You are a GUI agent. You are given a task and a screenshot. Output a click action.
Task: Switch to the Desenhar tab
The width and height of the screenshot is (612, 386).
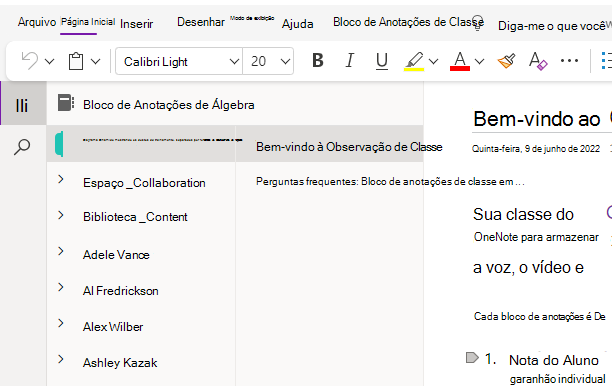pos(201,22)
